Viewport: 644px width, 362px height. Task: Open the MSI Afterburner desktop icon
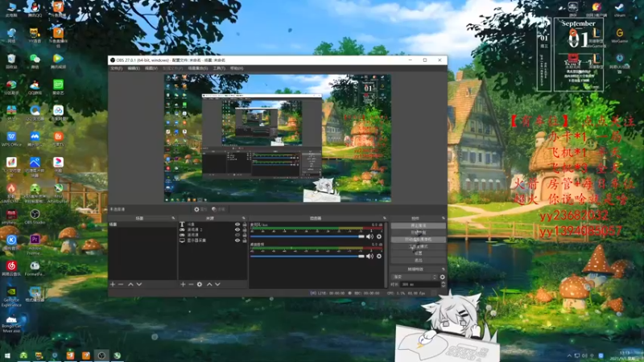tap(58, 193)
